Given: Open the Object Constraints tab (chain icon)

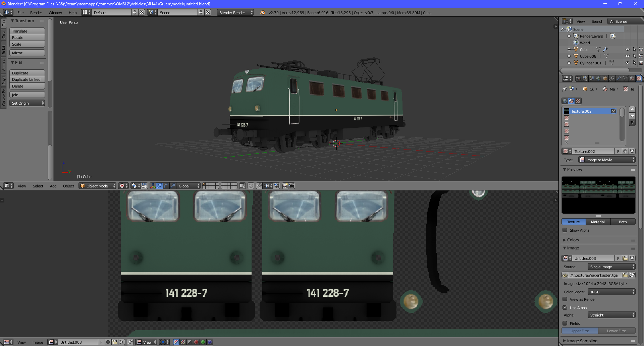Looking at the screenshot, I should pos(612,78).
